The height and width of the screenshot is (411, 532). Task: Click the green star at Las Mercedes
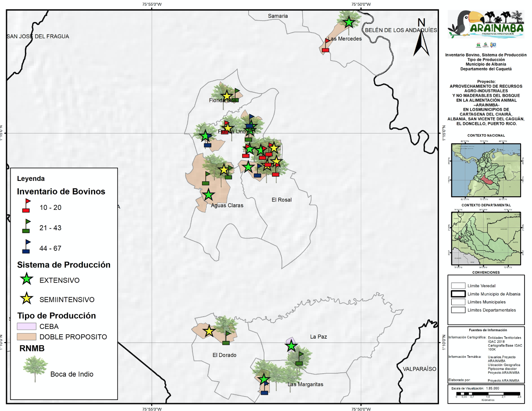[x=349, y=22]
